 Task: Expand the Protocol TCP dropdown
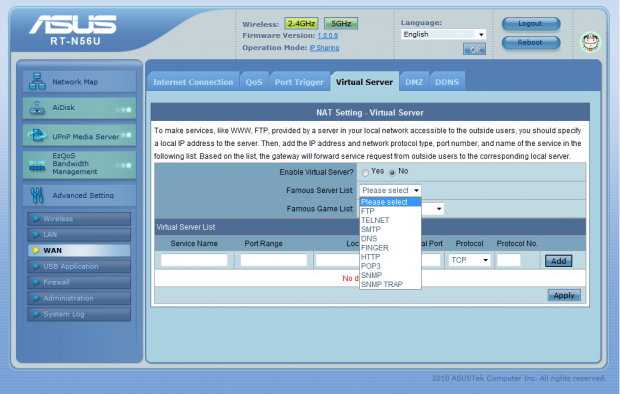[x=470, y=260]
